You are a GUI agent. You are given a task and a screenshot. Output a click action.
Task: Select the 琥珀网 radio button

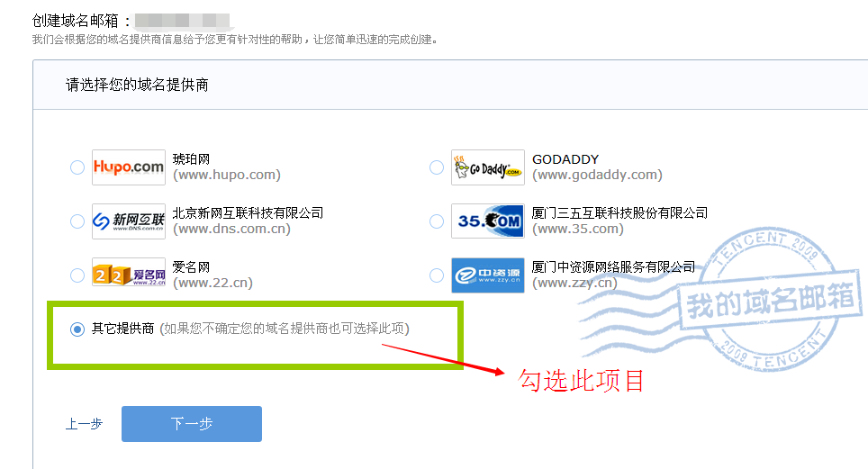[77, 167]
